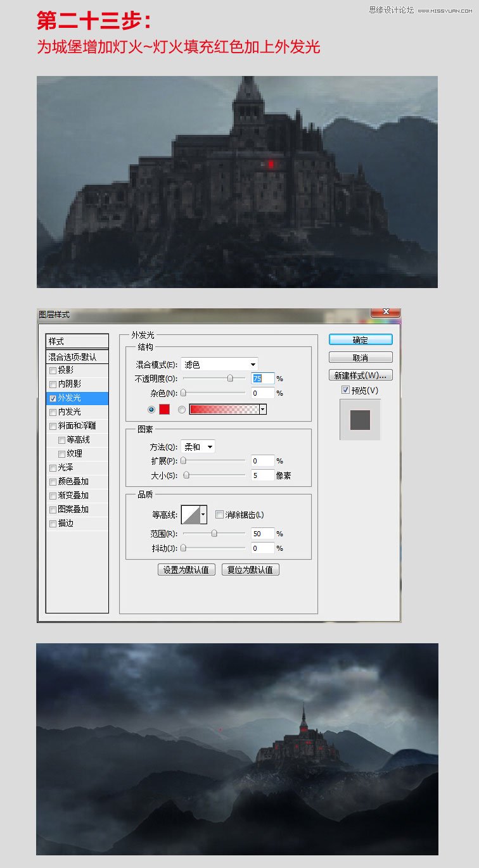Enable the 渐变叠加 gradient overlay checkbox

click(x=53, y=496)
